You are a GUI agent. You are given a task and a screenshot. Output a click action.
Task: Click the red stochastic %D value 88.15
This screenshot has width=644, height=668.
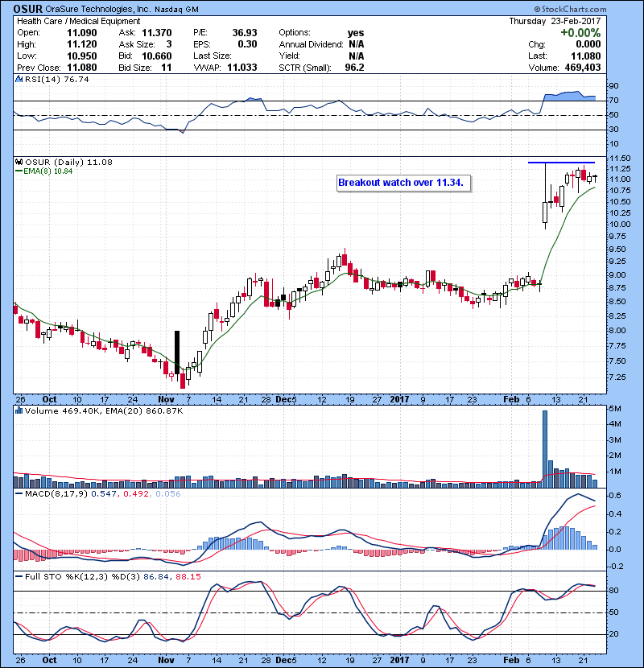pyautogui.click(x=188, y=576)
